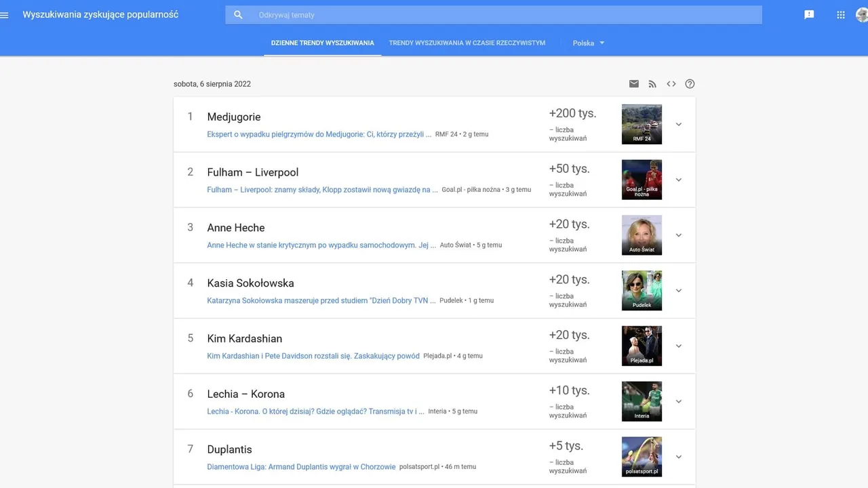Open the Goal.pl football thumbnail
868x488 pixels.
coord(642,180)
